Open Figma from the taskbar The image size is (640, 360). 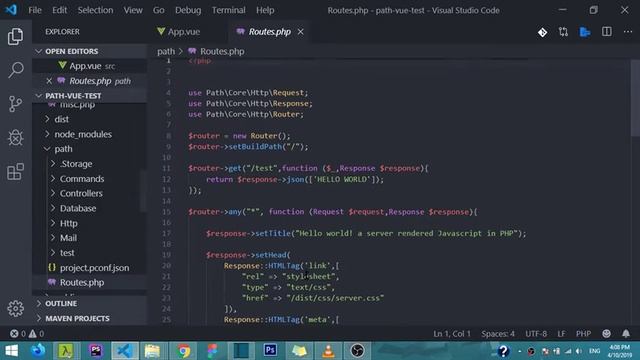pos(212,351)
